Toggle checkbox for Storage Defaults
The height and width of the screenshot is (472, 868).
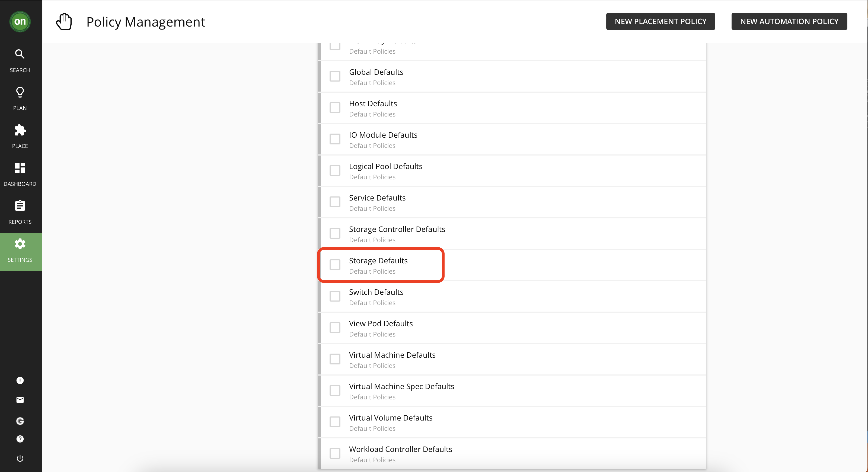coord(336,264)
